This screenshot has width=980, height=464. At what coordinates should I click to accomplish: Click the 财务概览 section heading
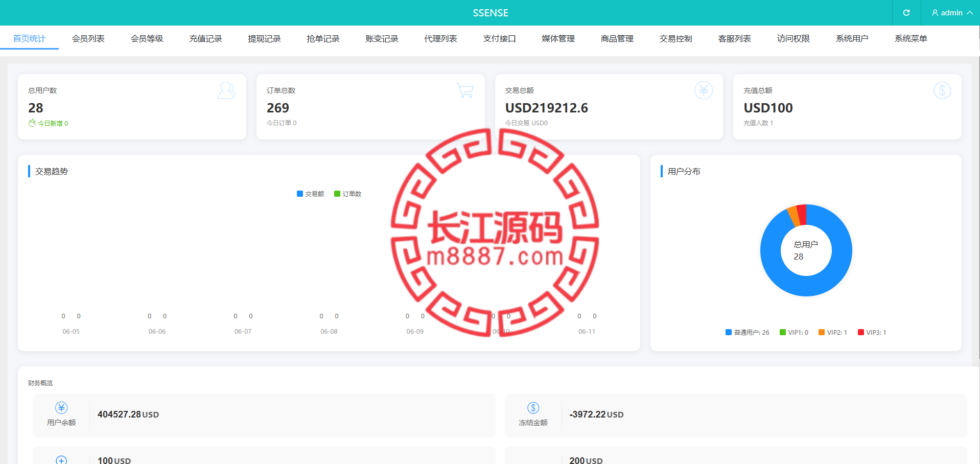click(40, 383)
